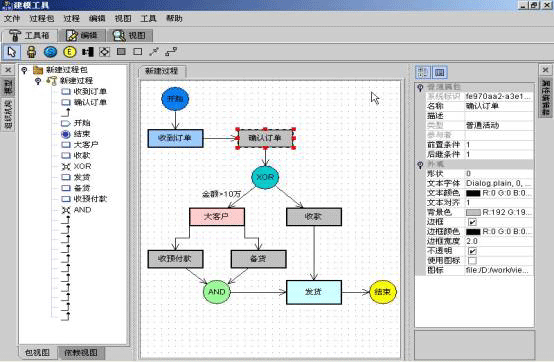The width and height of the screenshot is (554, 362).
Task: Switch to the 依赖视图 tab
Action: click(81, 352)
